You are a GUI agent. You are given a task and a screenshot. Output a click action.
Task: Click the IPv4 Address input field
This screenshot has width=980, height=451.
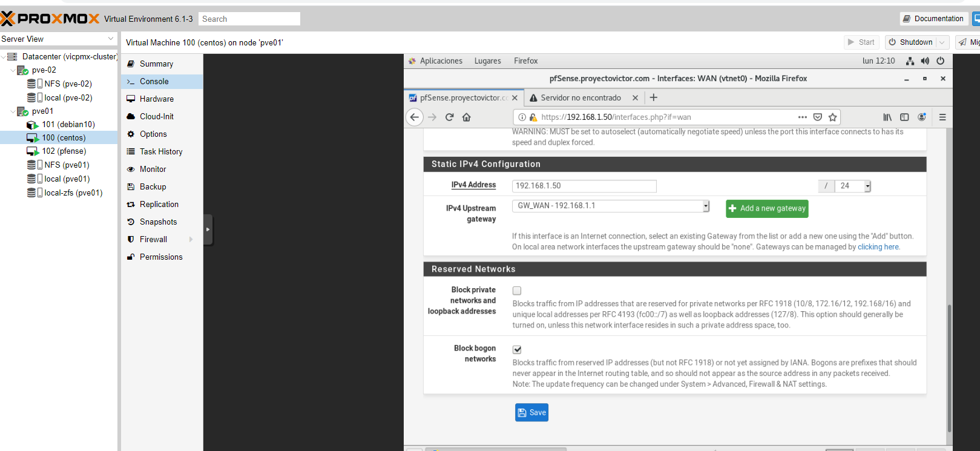(584, 186)
